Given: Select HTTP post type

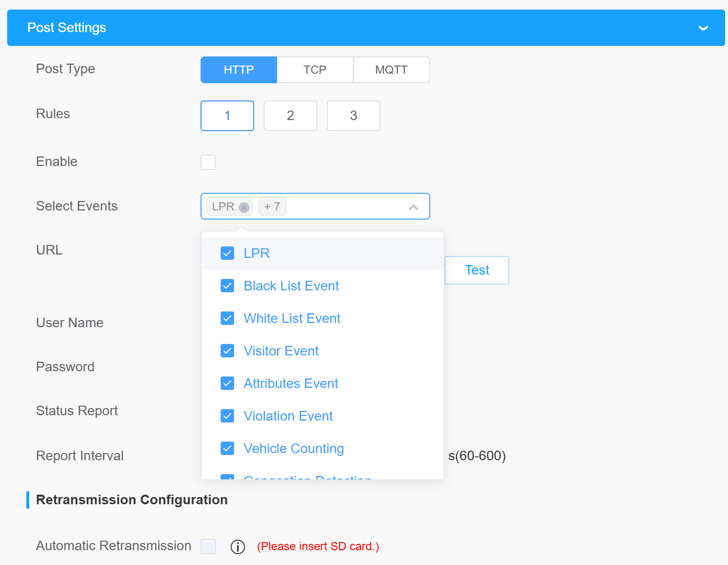Looking at the screenshot, I should point(239,70).
